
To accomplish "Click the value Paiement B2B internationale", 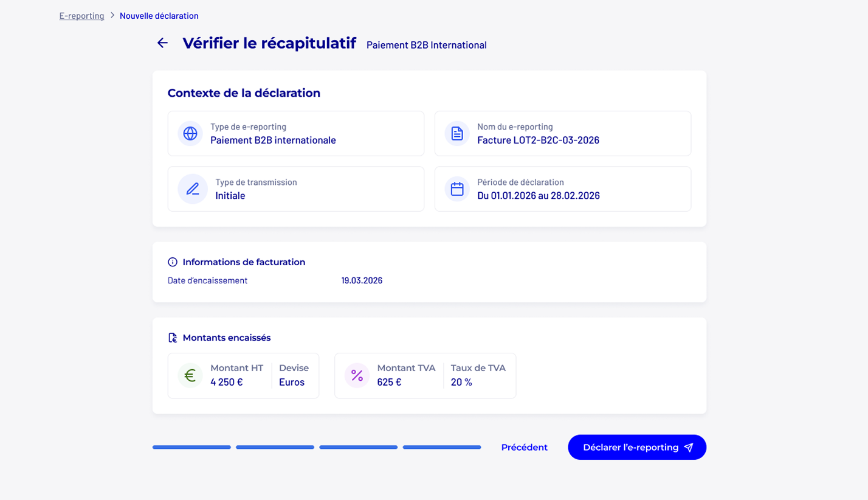I will tap(273, 141).
